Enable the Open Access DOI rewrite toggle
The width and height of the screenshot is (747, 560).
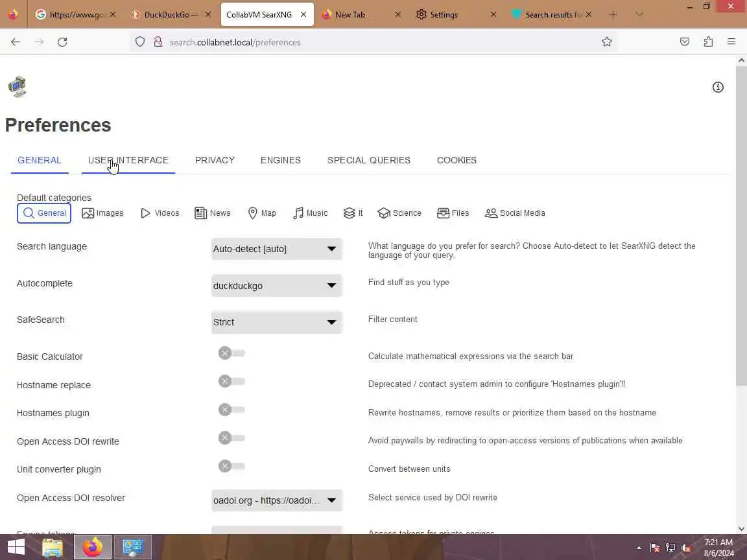click(x=231, y=437)
